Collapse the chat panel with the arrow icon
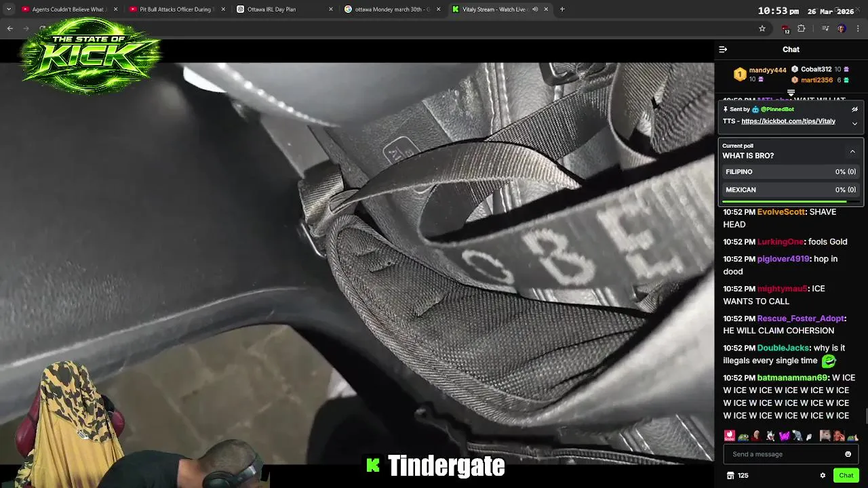 pos(723,49)
